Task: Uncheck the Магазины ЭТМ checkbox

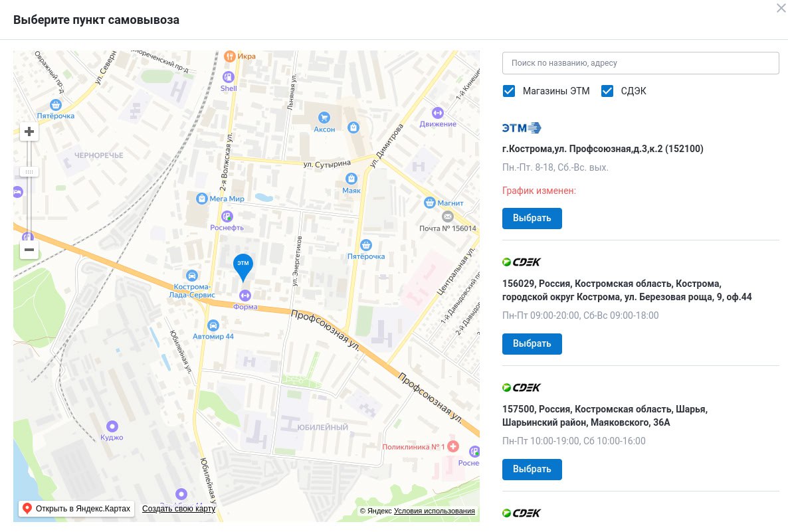Action: [508, 91]
